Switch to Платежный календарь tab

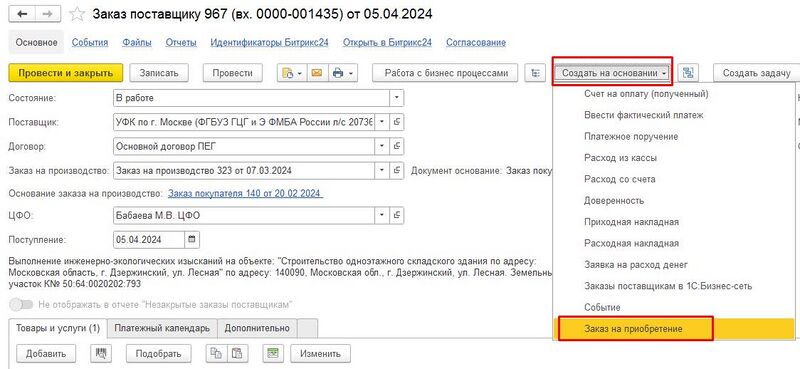click(162, 328)
